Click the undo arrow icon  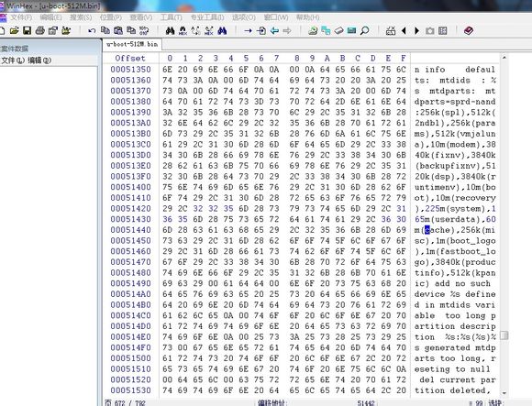click(x=92, y=31)
